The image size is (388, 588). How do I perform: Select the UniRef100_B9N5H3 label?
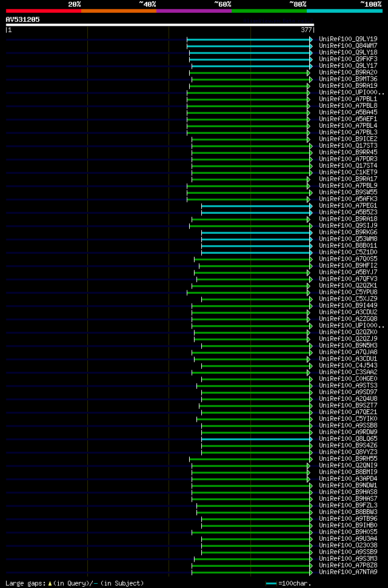(348, 346)
